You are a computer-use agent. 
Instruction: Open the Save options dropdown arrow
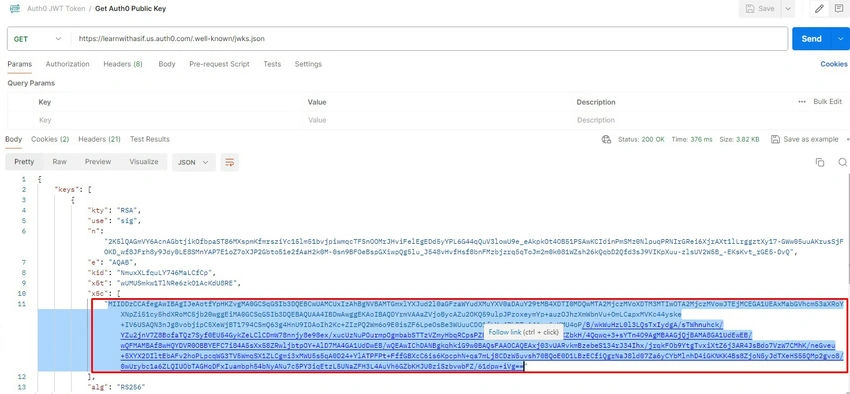pos(788,9)
